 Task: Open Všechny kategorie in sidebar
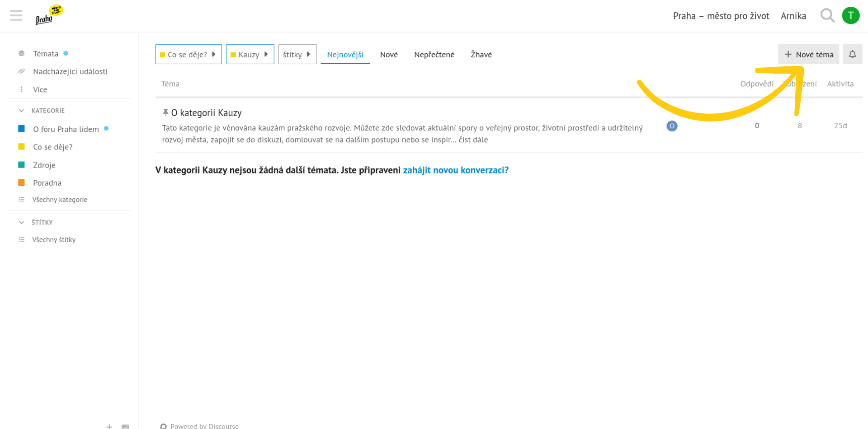(x=60, y=200)
